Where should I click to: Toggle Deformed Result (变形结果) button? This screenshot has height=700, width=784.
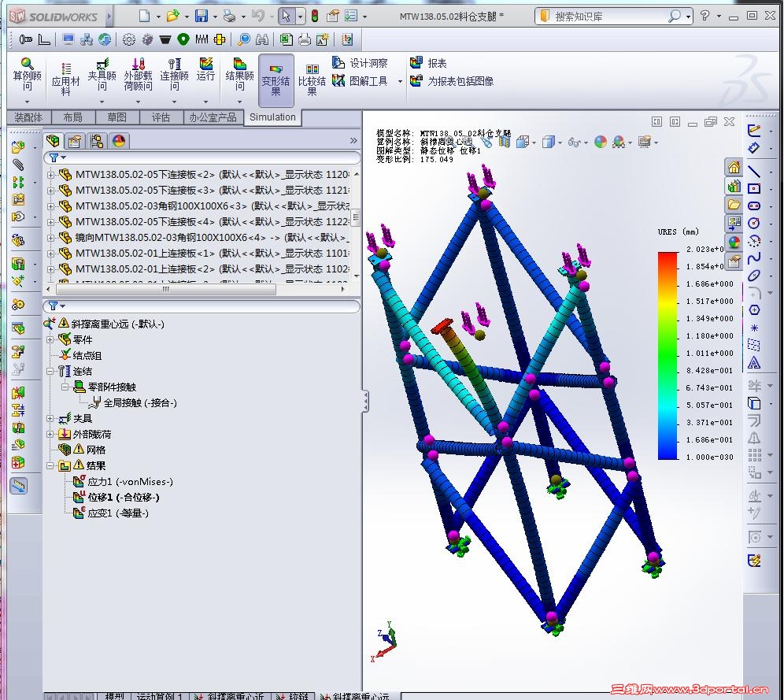(276, 80)
